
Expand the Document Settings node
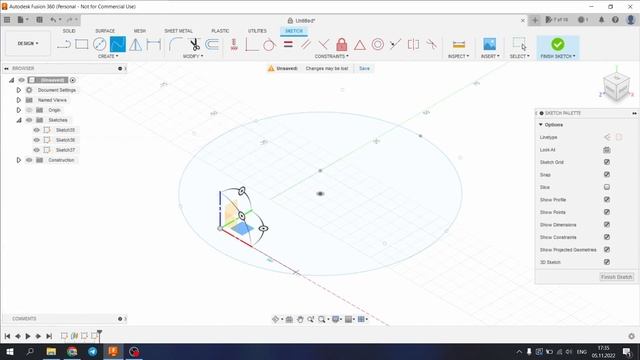[18, 90]
